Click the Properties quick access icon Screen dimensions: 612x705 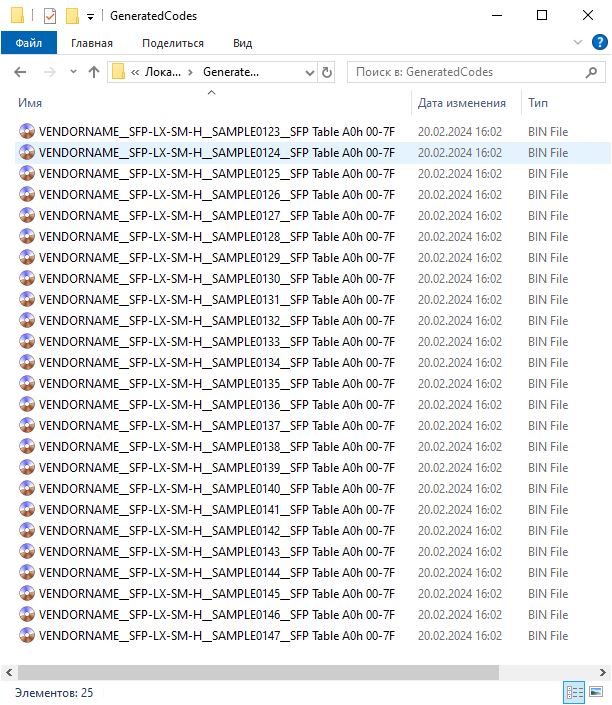pyautogui.click(x=50, y=16)
